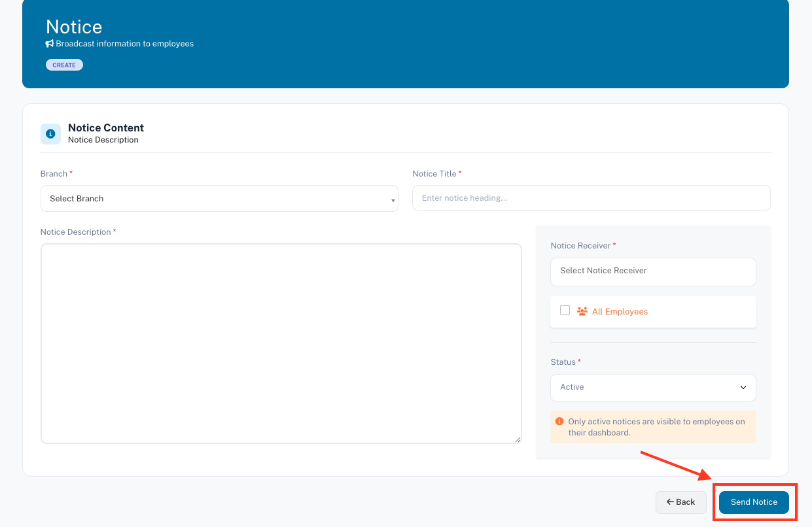The height and width of the screenshot is (527, 812).
Task: Click the resize handle of the description box
Action: 518,439
